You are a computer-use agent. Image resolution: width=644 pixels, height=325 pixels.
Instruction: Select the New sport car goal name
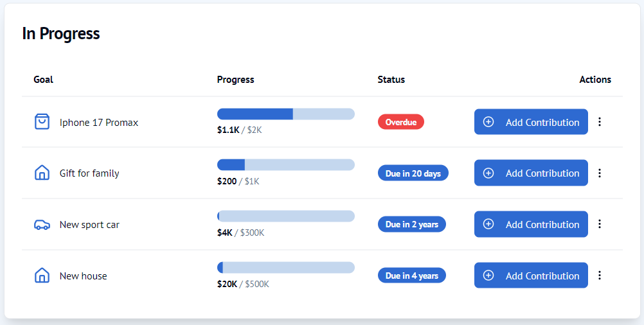coord(89,225)
